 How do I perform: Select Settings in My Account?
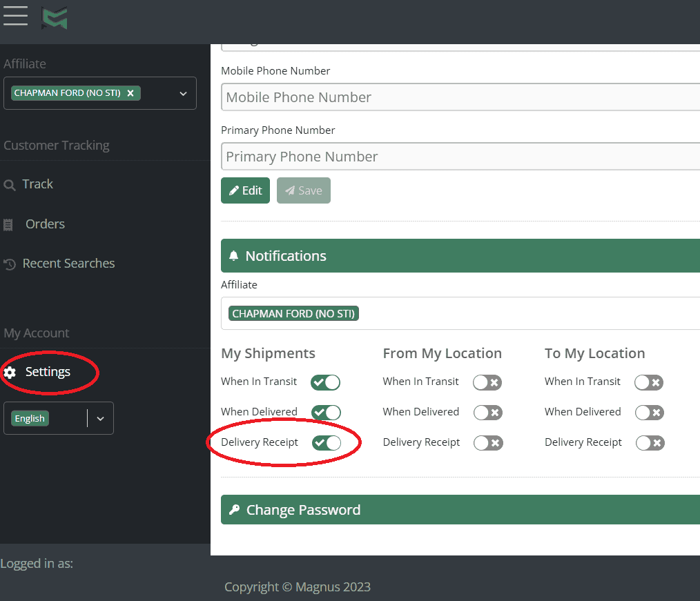[x=48, y=371]
